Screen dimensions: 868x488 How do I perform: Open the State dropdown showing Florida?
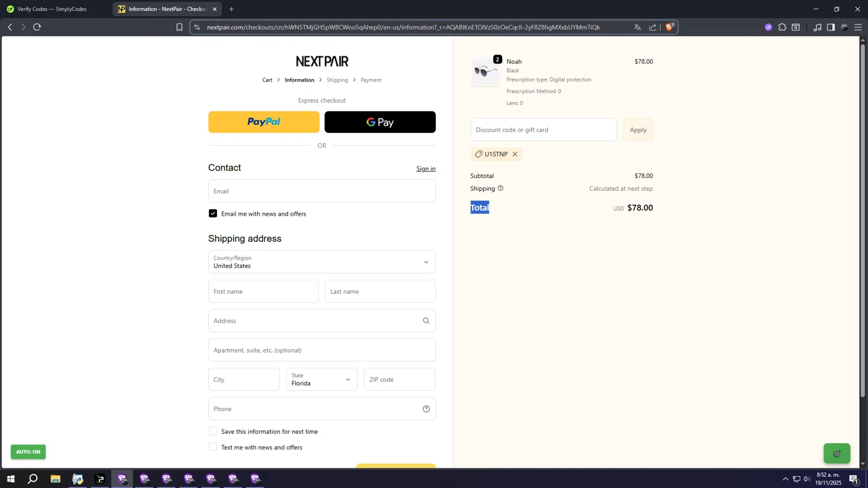coord(322,379)
